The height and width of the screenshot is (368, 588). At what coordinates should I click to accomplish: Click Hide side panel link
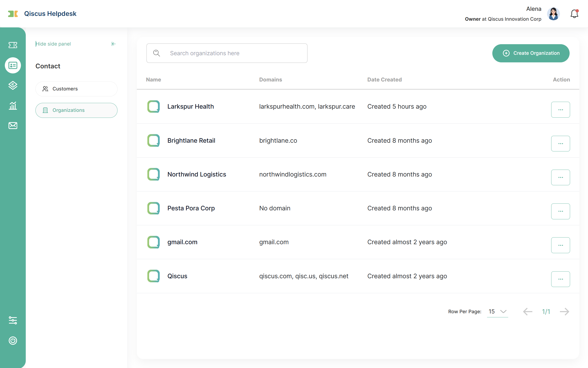click(53, 44)
